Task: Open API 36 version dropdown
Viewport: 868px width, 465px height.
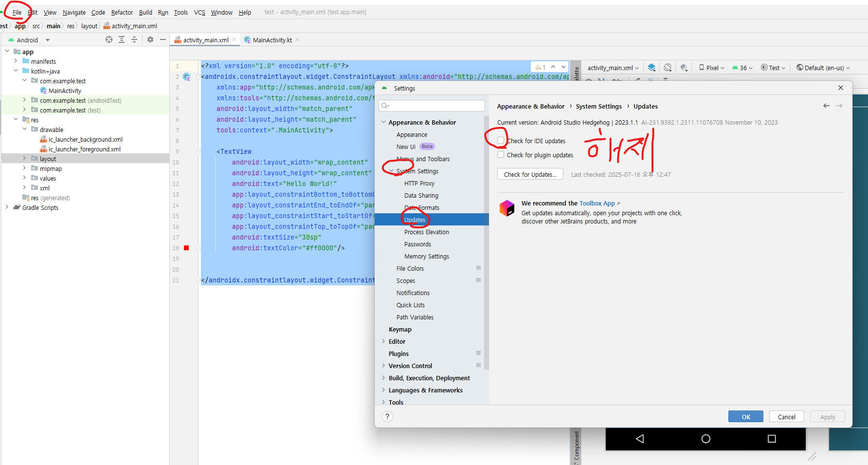Action: point(742,68)
